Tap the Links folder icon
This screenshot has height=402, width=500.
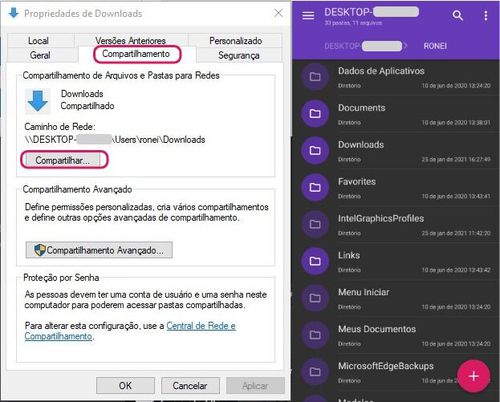tap(315, 261)
